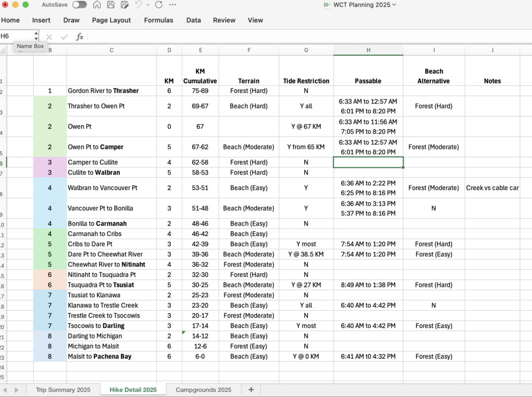Click the Name Box showing H6
This screenshot has width=532, height=397.
(x=16, y=36)
